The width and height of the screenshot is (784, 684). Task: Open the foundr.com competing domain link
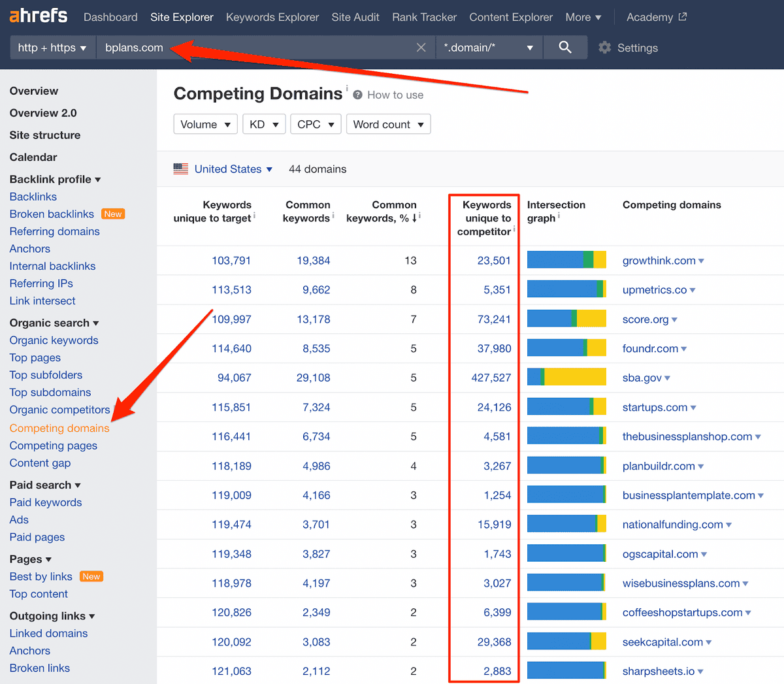coord(650,349)
